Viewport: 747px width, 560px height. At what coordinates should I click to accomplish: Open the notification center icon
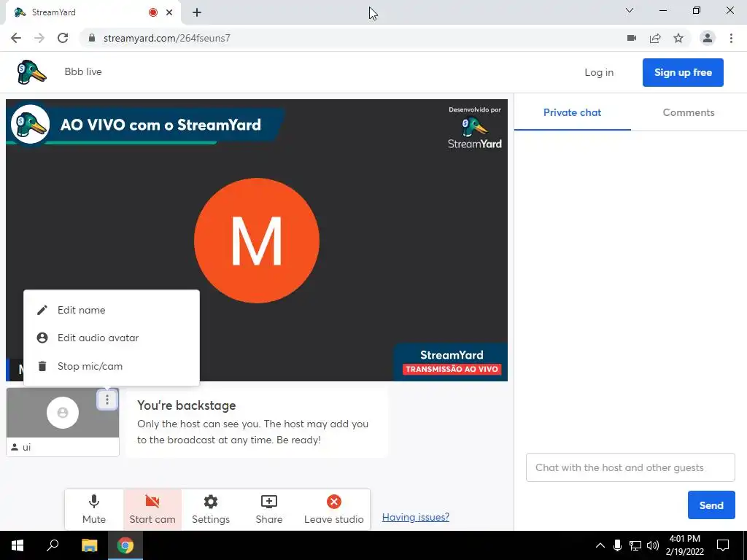pos(723,545)
